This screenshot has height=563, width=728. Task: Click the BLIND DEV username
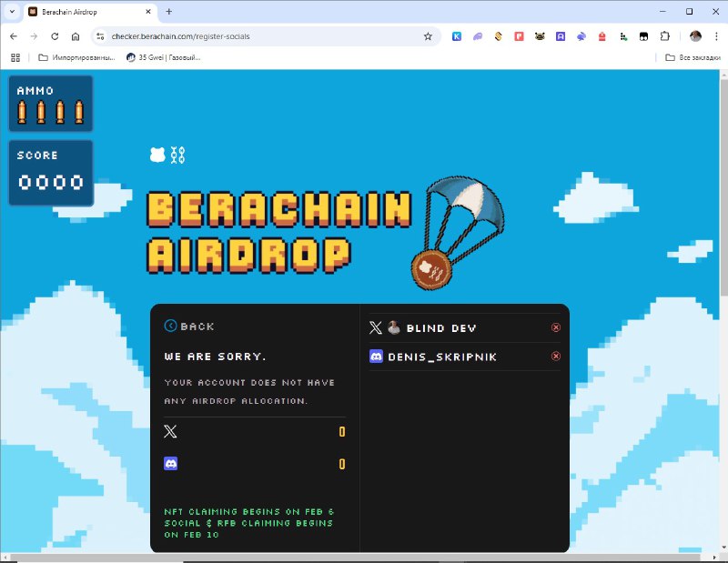tap(441, 328)
